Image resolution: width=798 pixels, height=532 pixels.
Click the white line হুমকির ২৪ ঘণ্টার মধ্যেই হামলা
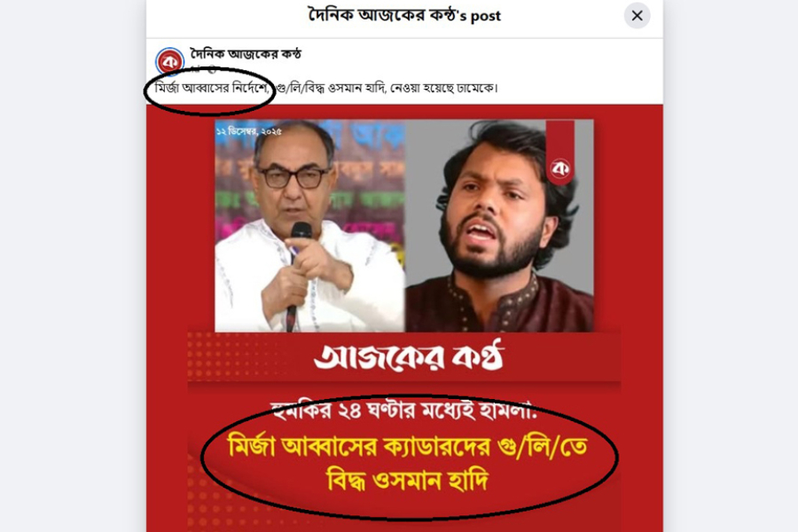tap(405, 411)
